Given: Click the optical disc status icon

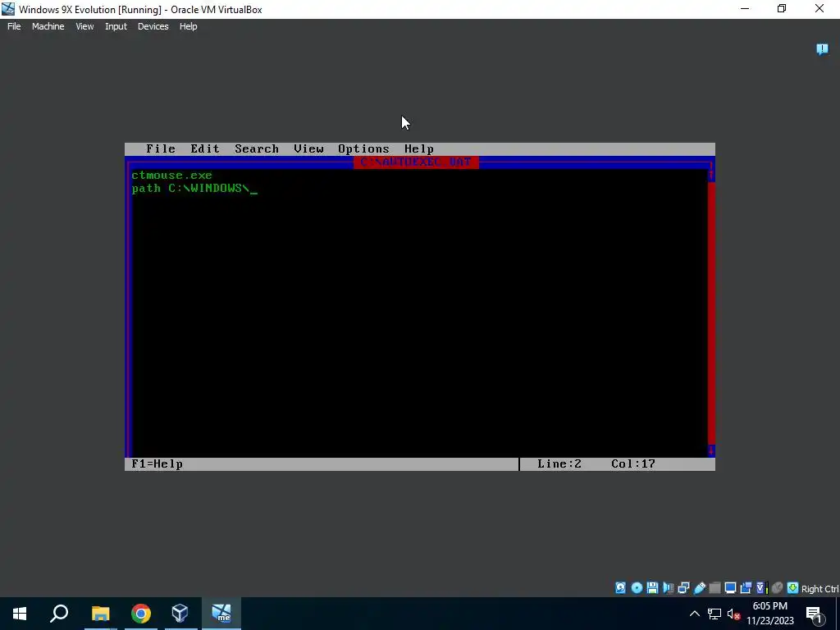Looking at the screenshot, I should click(637, 588).
